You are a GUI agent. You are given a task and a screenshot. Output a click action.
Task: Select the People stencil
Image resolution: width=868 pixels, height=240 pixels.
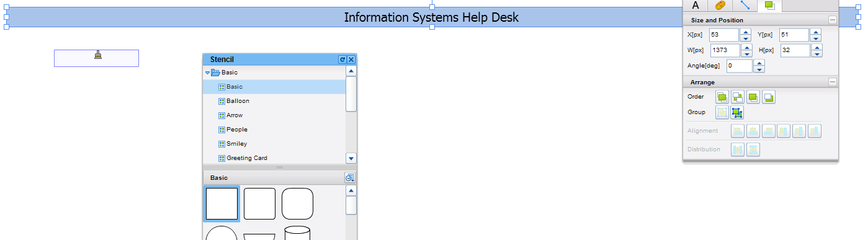[x=274, y=129]
